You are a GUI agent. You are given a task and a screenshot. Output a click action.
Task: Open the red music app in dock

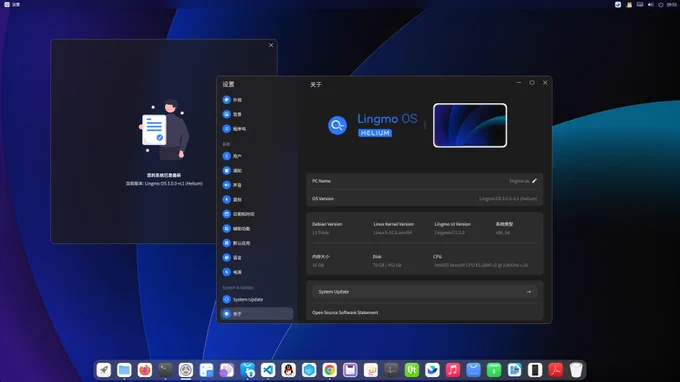453,370
